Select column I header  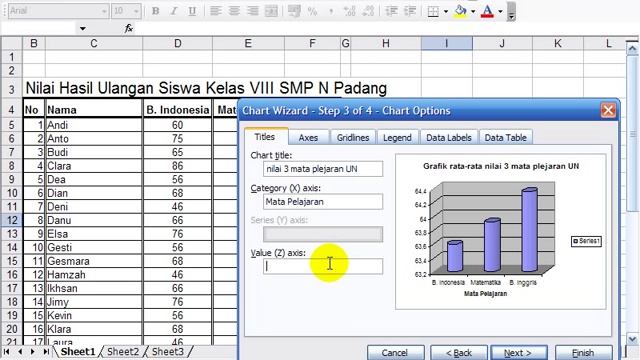click(x=447, y=43)
